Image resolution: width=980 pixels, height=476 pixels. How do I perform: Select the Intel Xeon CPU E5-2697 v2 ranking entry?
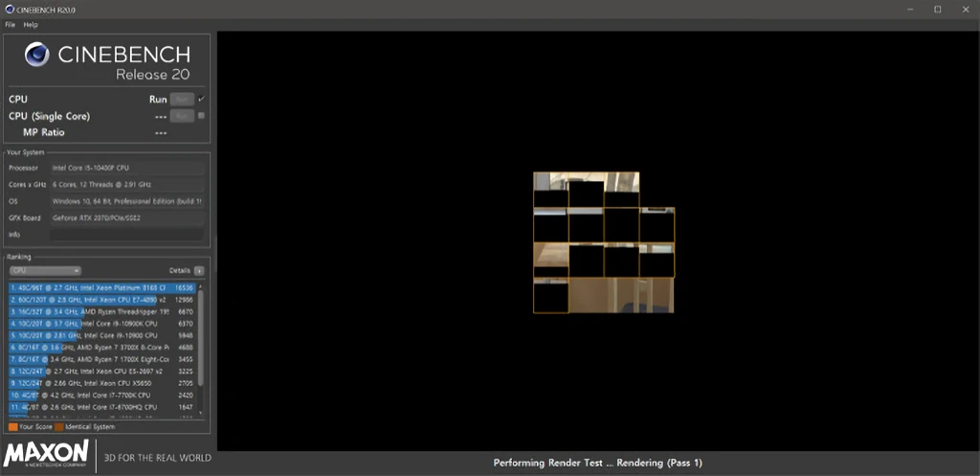(102, 372)
